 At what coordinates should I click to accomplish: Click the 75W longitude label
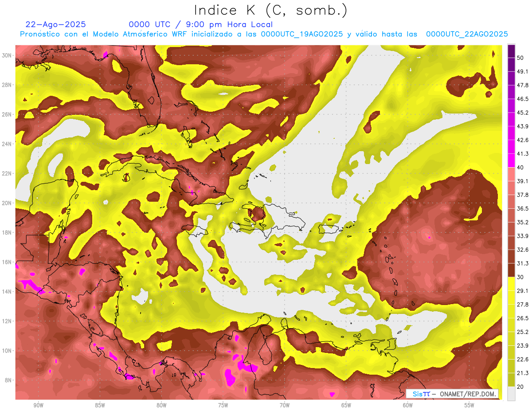(223, 405)
